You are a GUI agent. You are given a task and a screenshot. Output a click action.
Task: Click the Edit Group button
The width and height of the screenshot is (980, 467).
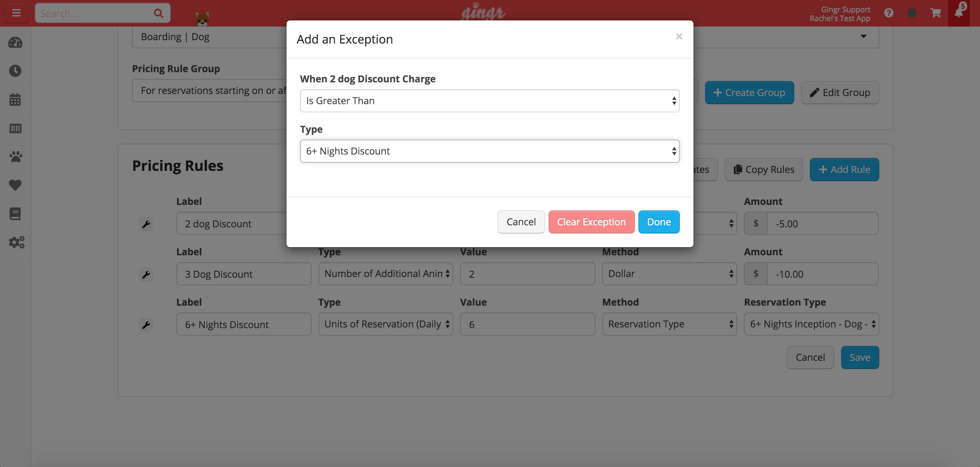(839, 93)
